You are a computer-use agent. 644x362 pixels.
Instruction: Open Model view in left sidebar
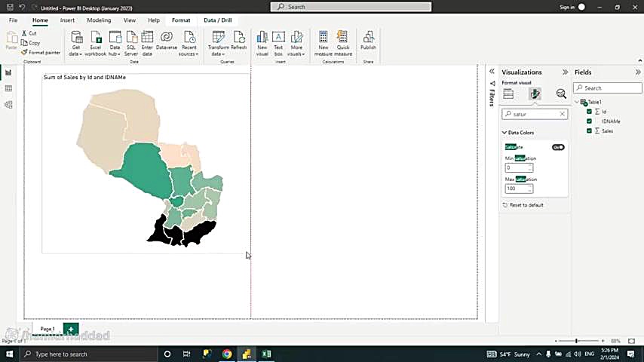tap(8, 105)
